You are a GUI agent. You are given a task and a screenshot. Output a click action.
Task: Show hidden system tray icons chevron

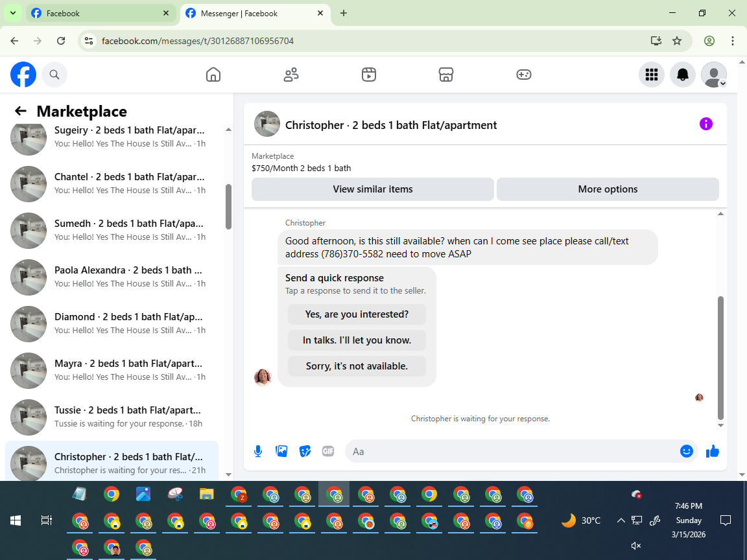[x=621, y=520]
